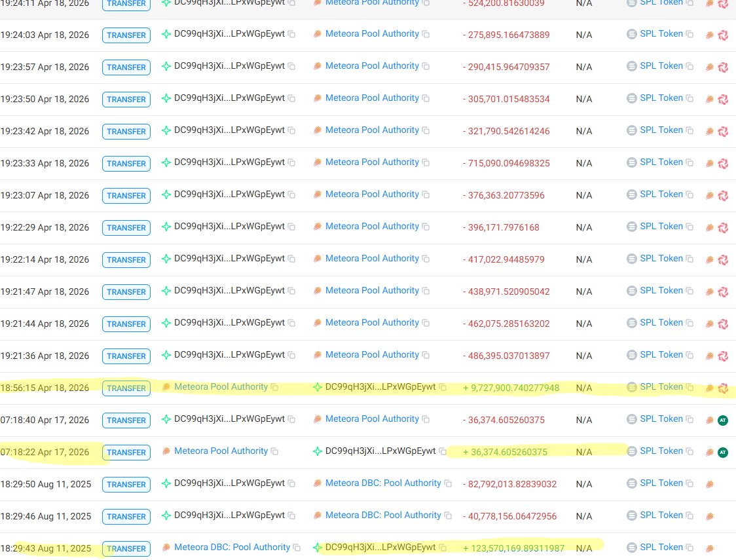The image size is (736, 560).
Task: Click the TRANSFER badge in the 19:24:03 row
Action: 126,35
